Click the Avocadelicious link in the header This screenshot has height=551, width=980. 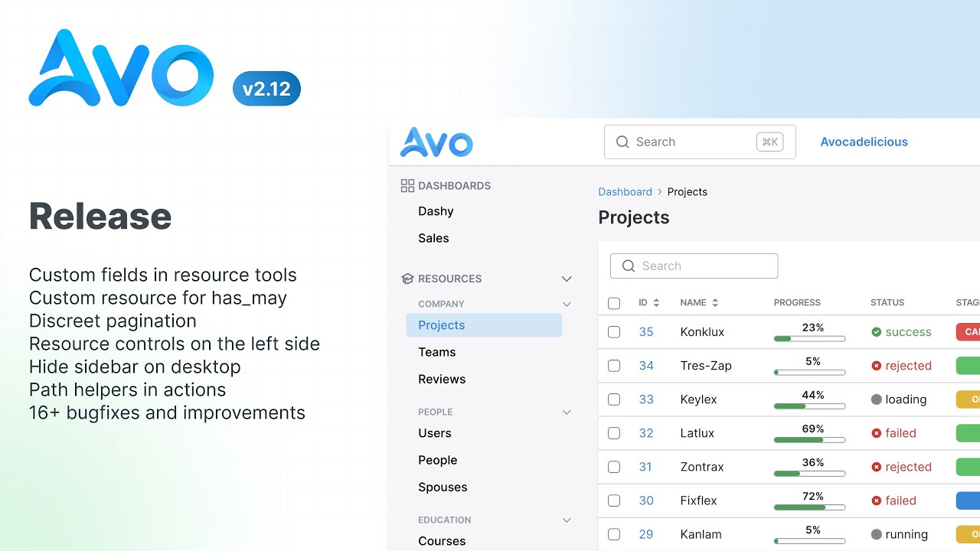click(864, 142)
